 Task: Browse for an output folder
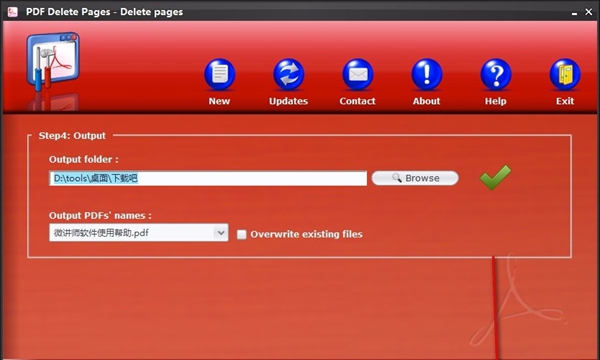pyautogui.click(x=415, y=178)
